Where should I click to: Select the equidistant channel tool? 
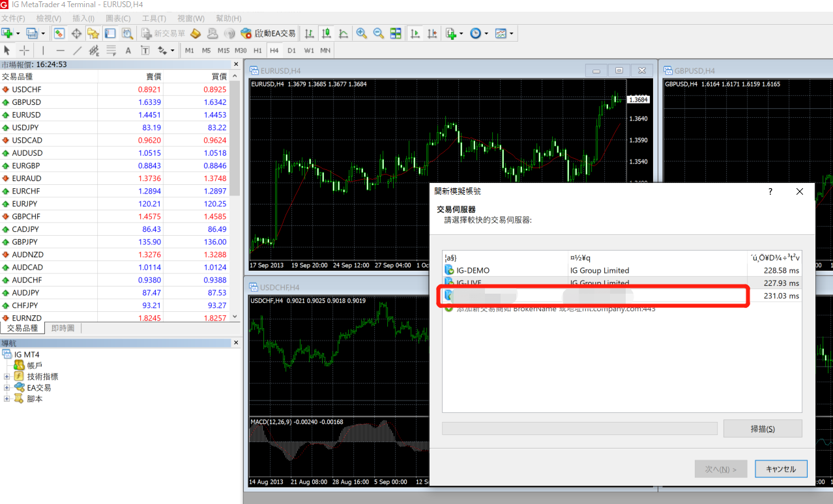94,50
